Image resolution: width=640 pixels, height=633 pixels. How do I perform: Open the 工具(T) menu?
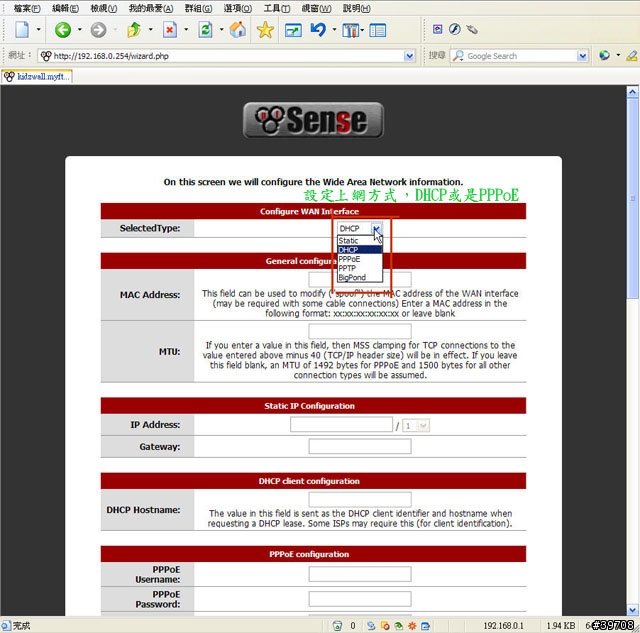277,8
